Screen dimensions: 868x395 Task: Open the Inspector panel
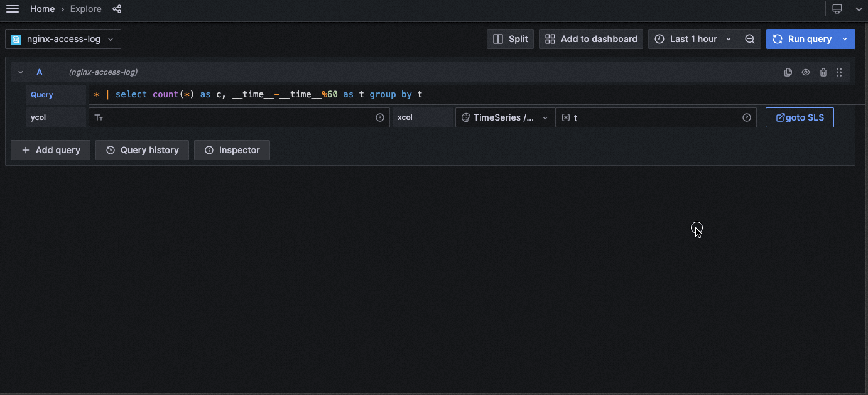pyautogui.click(x=232, y=149)
